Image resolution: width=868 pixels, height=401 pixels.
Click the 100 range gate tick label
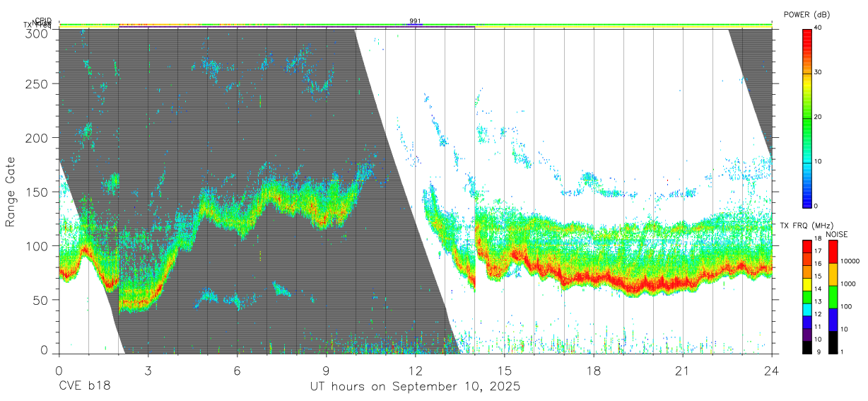[37, 246]
